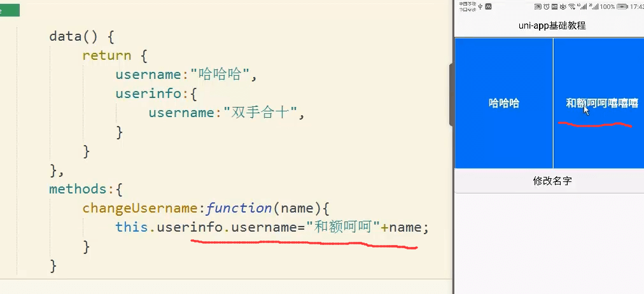
Task: Tap the USB connection icon in phone status bar
Action: tap(480, 6)
